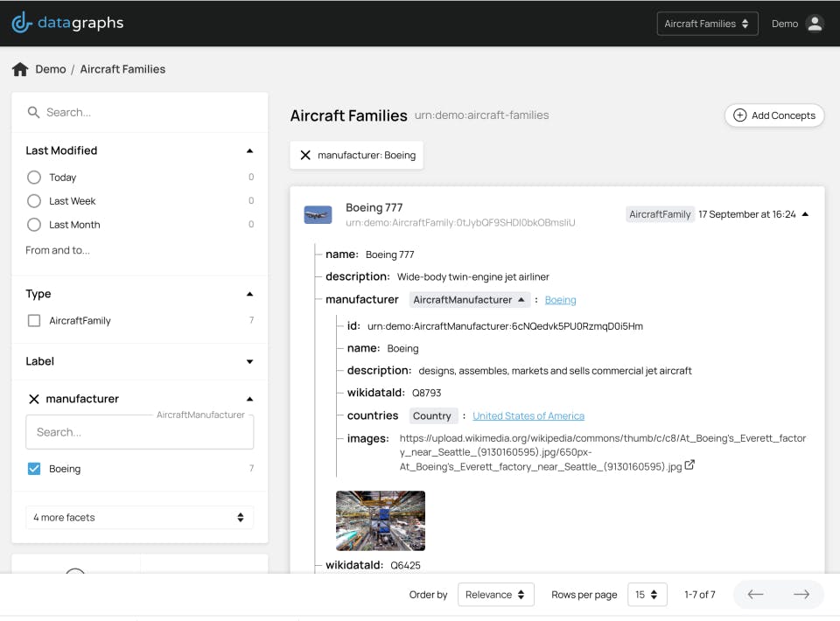Go to previous page arrow
The width and height of the screenshot is (840, 621).
pos(756,595)
